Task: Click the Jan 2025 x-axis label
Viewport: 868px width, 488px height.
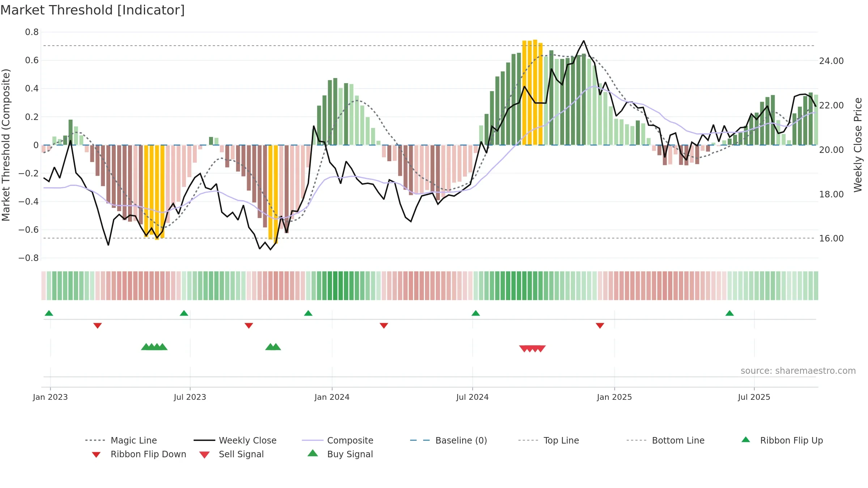Action: tap(614, 397)
